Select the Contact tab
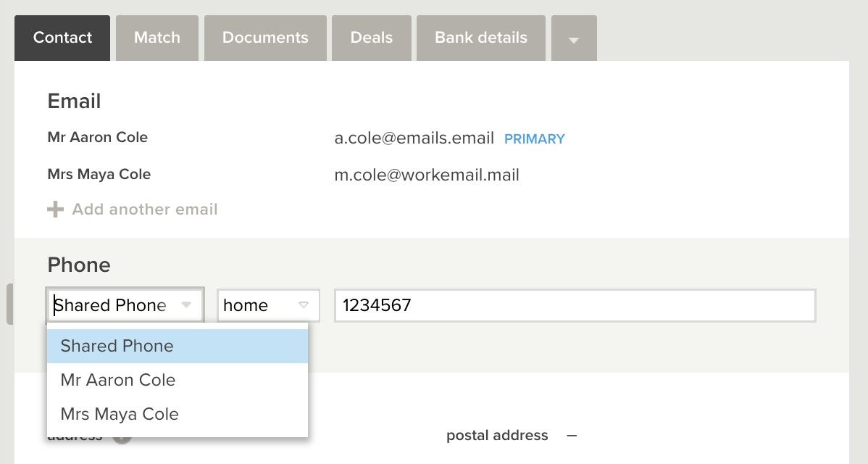Image resolution: width=868 pixels, height=464 pixels. [62, 38]
